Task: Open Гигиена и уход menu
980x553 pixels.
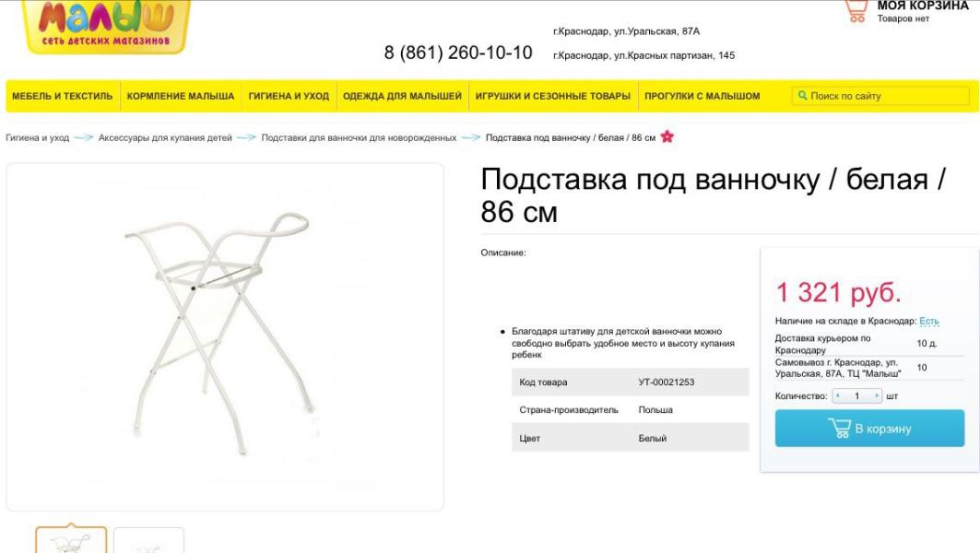Action: pos(289,96)
